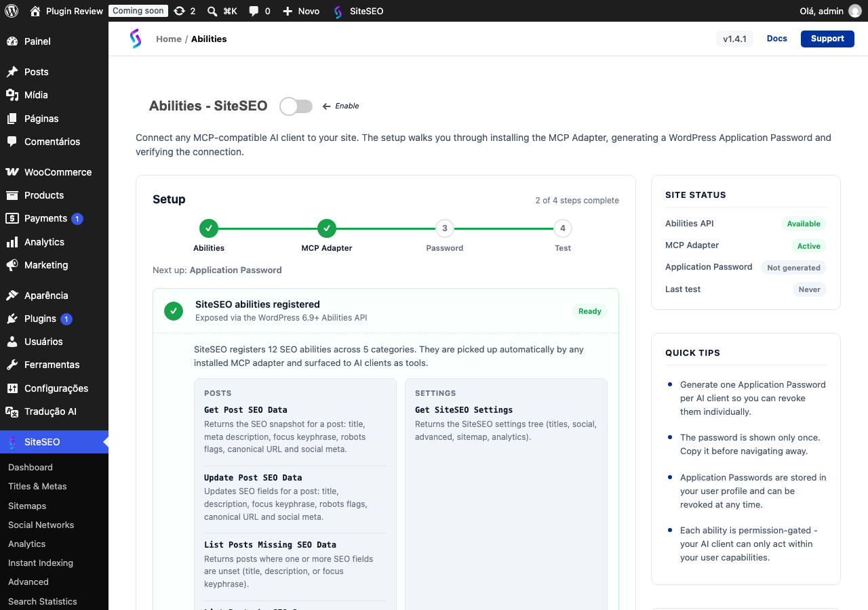Click the Plugins update count badge
Screen dimensions: 868x610
66,319
